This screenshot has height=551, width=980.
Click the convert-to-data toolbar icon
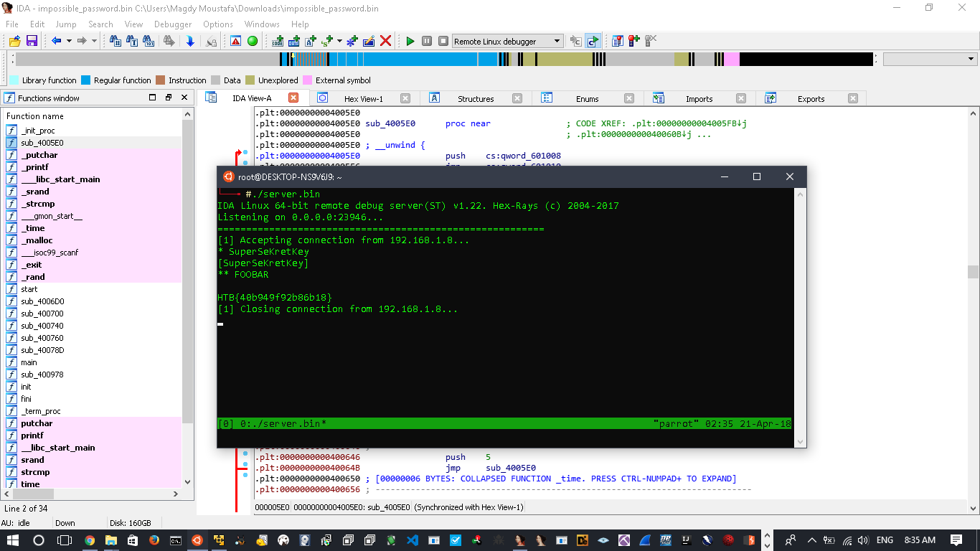pyautogui.click(x=294, y=41)
